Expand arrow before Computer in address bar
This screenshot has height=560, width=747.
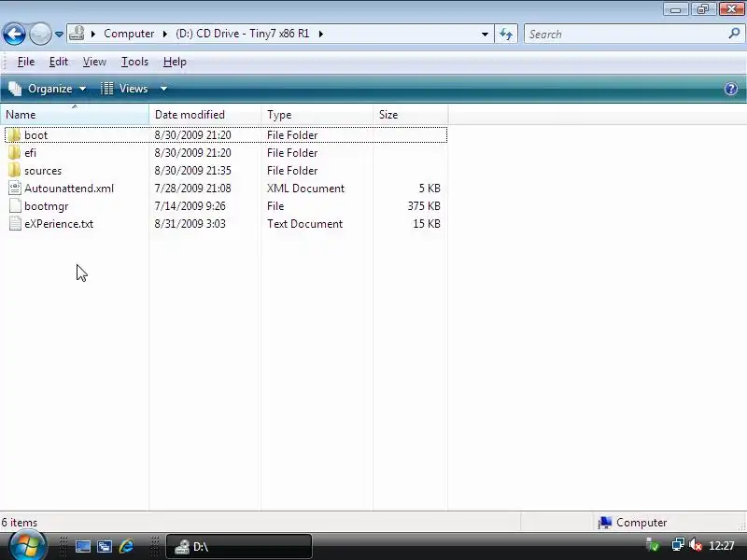pos(93,34)
